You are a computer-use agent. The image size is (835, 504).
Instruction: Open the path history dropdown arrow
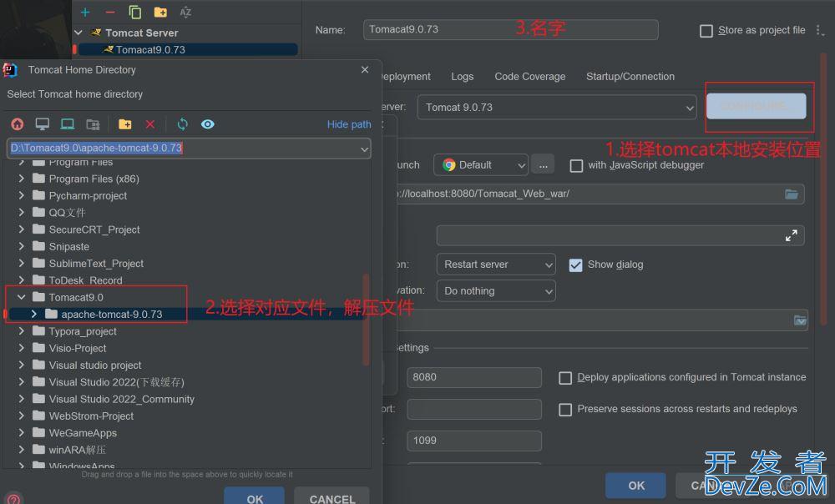[x=364, y=149]
